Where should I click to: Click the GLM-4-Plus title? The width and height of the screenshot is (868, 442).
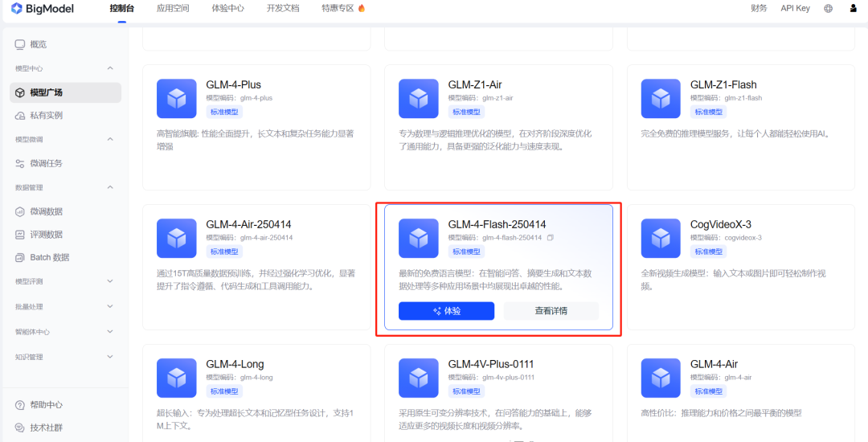point(234,84)
